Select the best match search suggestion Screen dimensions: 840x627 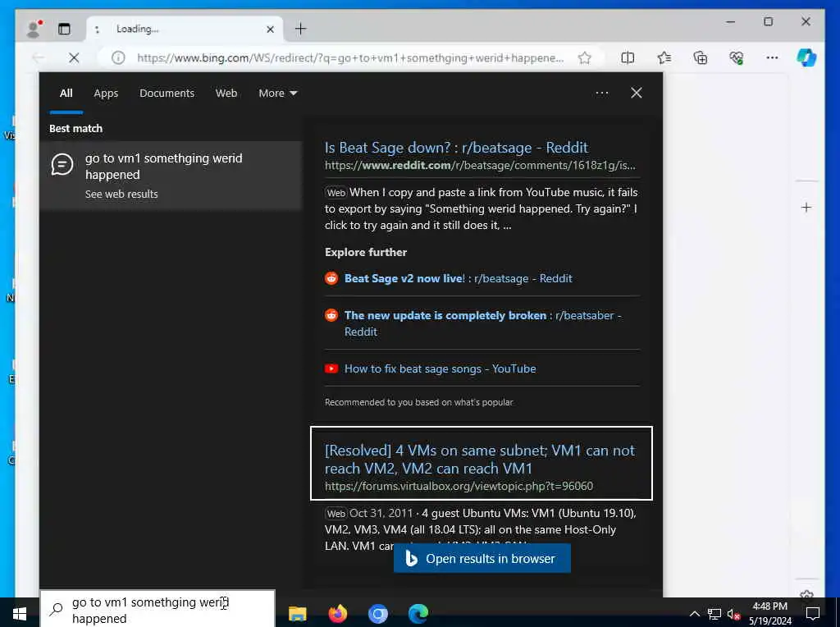[x=171, y=176]
